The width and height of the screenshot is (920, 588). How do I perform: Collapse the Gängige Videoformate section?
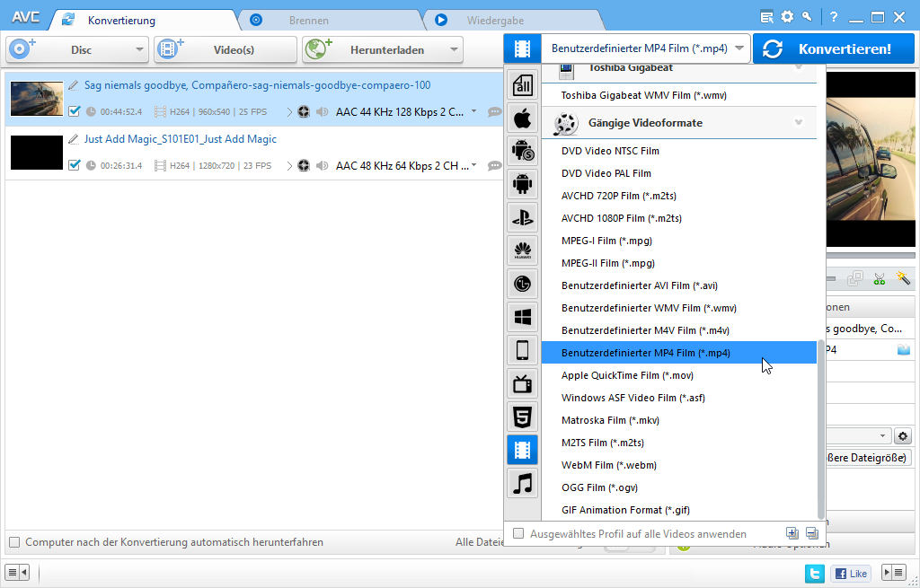[x=798, y=122]
